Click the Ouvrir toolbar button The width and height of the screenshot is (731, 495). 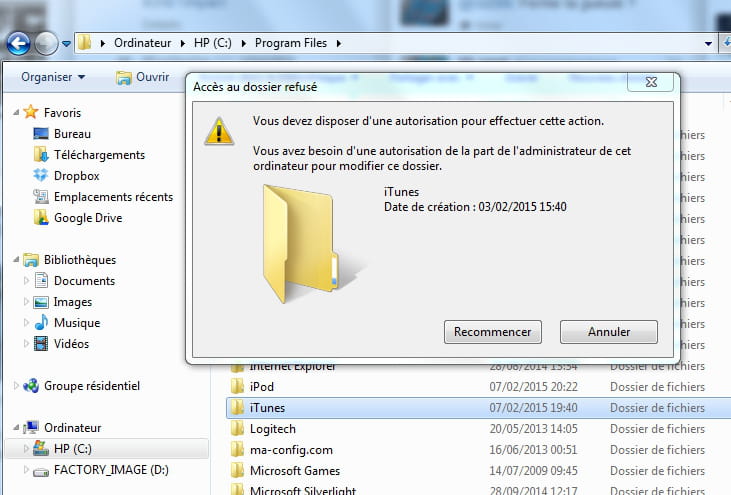click(142, 77)
